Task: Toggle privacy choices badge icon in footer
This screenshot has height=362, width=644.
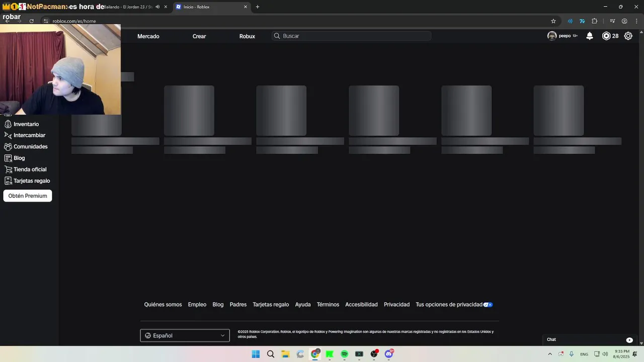Action: [x=488, y=305]
